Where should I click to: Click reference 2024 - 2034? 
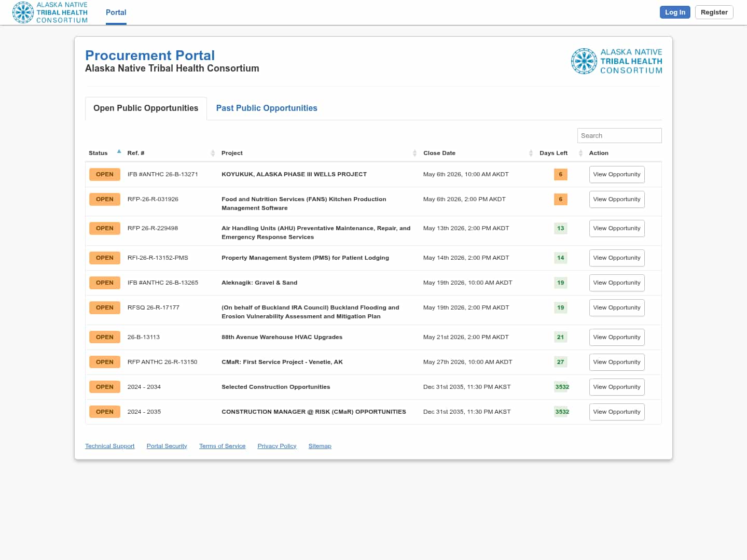tap(144, 387)
